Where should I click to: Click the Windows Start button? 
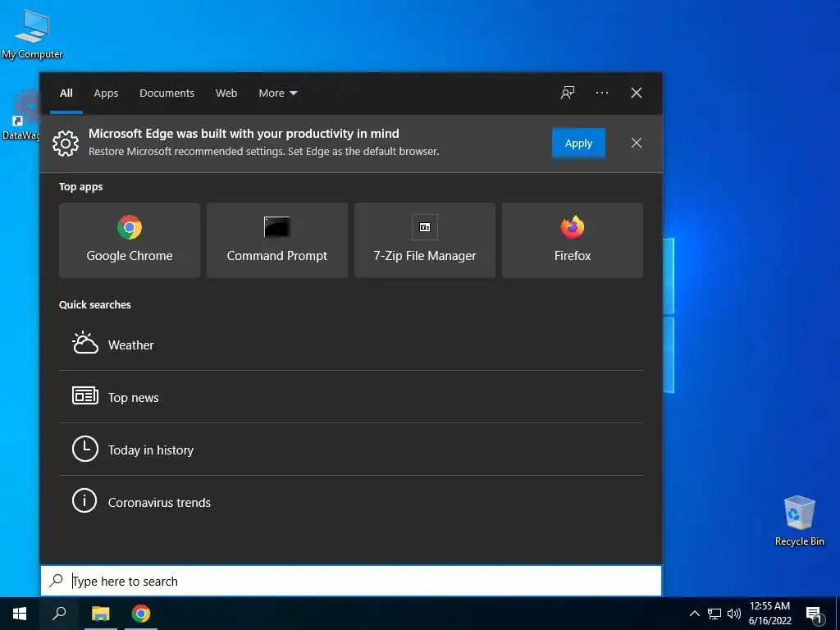pos(20,614)
